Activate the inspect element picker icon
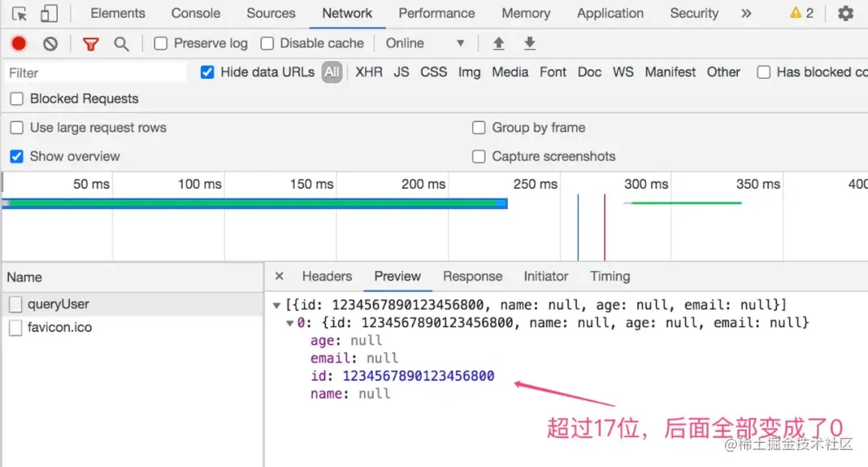This screenshot has width=868, height=467. click(19, 14)
